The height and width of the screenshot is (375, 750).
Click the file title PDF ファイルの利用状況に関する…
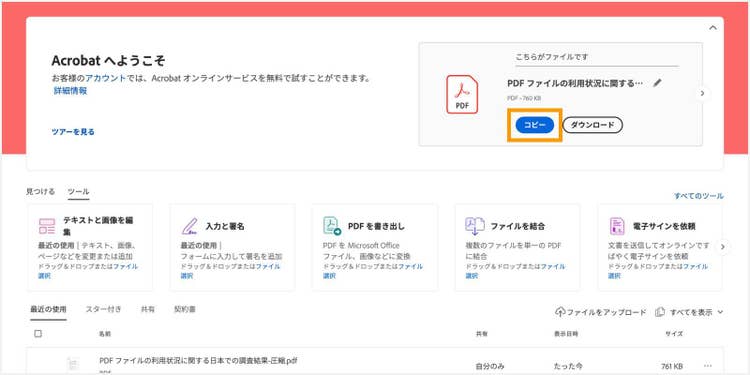(x=575, y=83)
